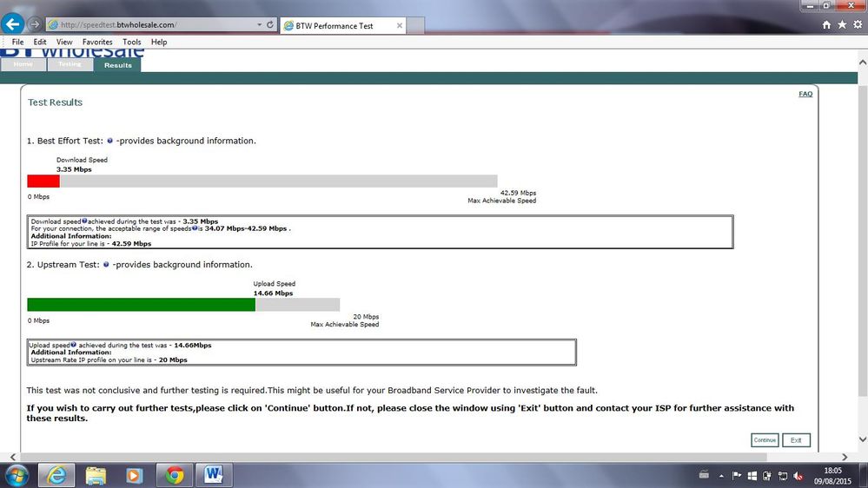Open the FAQ link
This screenshot has width=868, height=488.
(805, 94)
